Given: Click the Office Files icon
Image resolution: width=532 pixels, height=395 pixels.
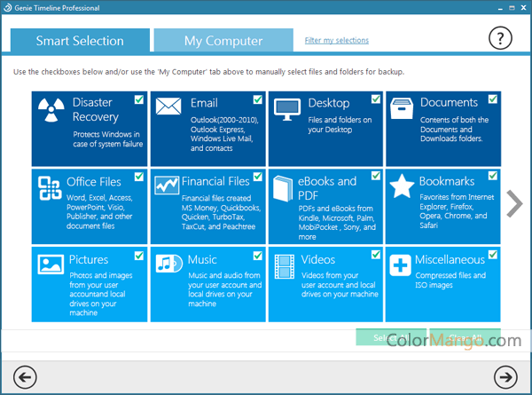Looking at the screenshot, I should [50, 188].
